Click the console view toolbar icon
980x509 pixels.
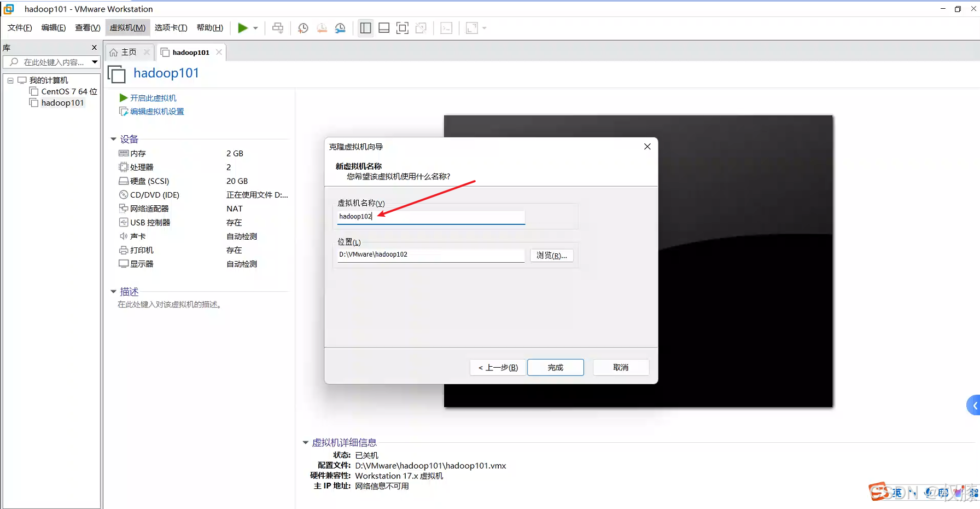coord(446,28)
